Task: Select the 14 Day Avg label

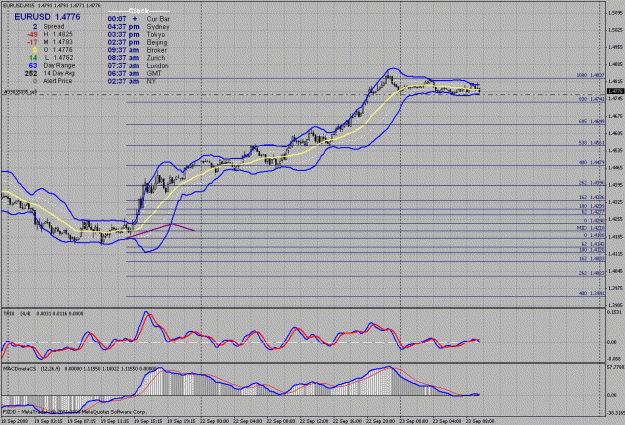Action: pos(59,73)
